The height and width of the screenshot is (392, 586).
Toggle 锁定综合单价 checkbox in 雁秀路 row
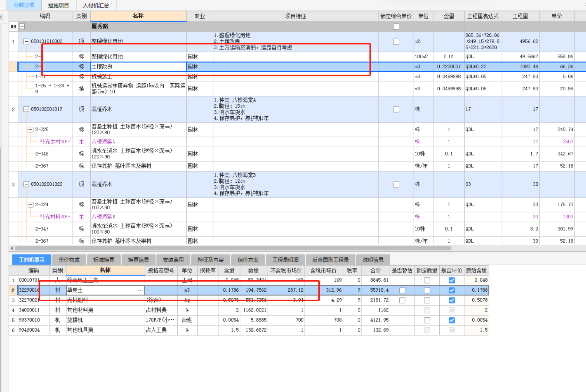[x=396, y=26]
